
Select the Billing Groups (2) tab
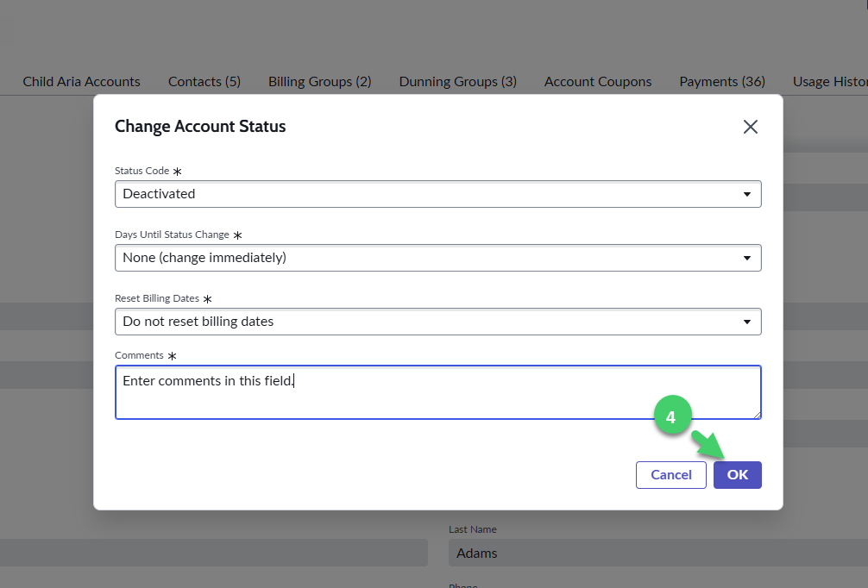(x=319, y=81)
